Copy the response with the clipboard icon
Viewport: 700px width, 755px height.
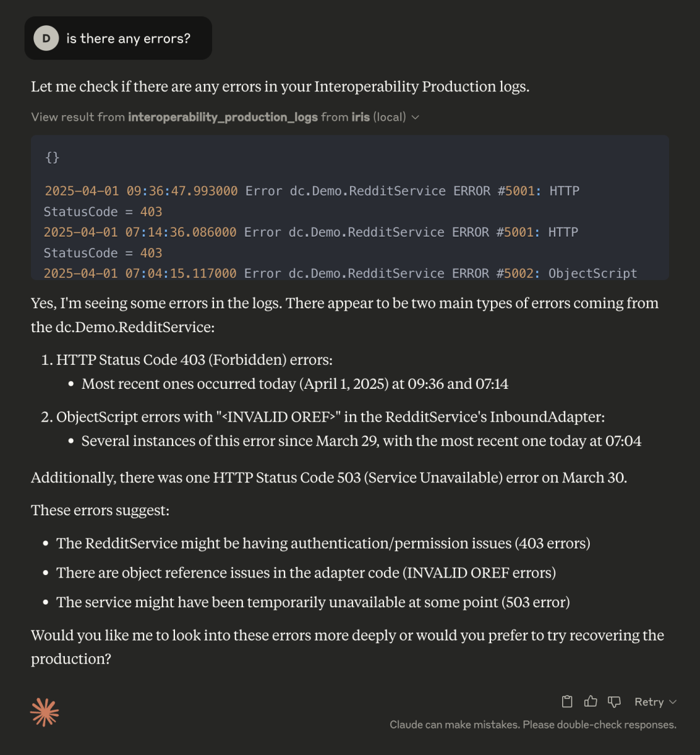[x=567, y=702]
